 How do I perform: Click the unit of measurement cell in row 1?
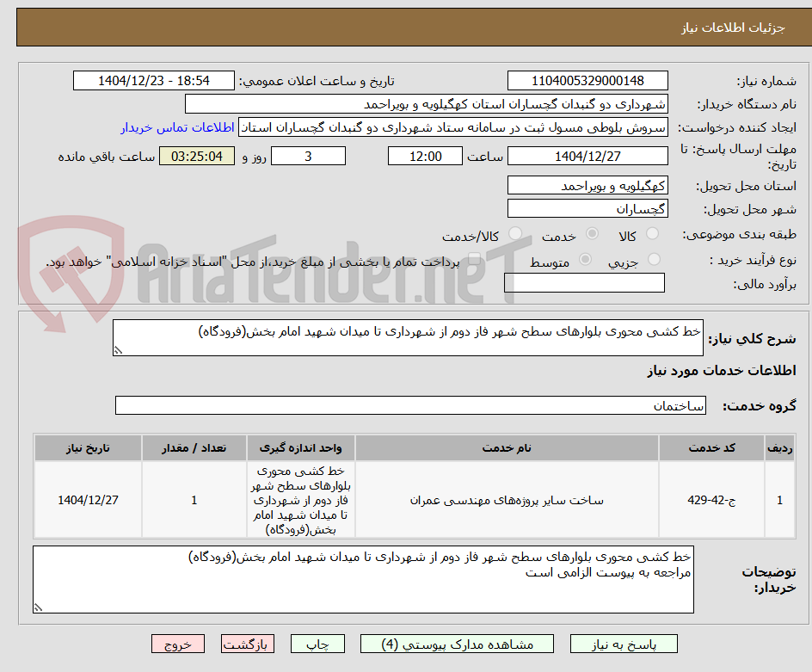[x=300, y=500]
